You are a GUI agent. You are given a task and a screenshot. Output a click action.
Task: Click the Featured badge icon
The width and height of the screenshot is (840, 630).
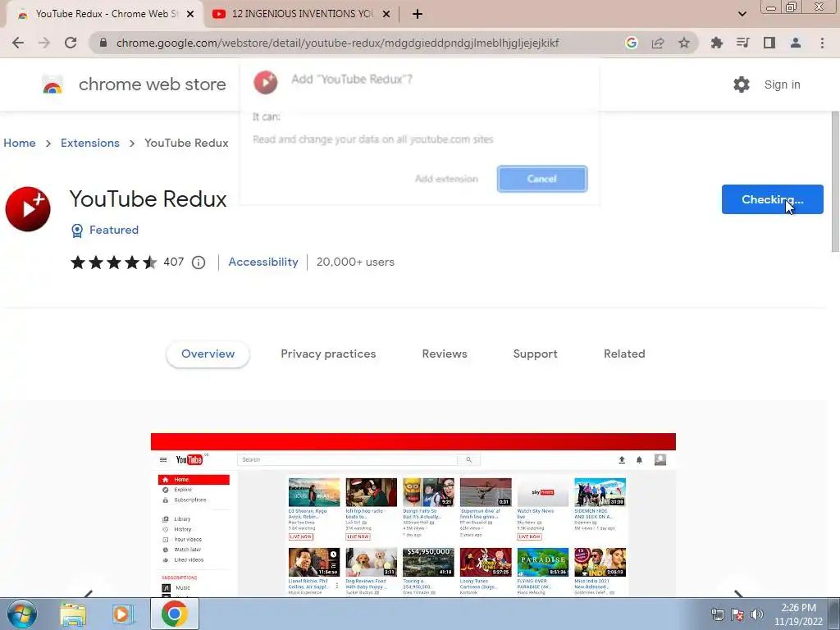pos(77,231)
